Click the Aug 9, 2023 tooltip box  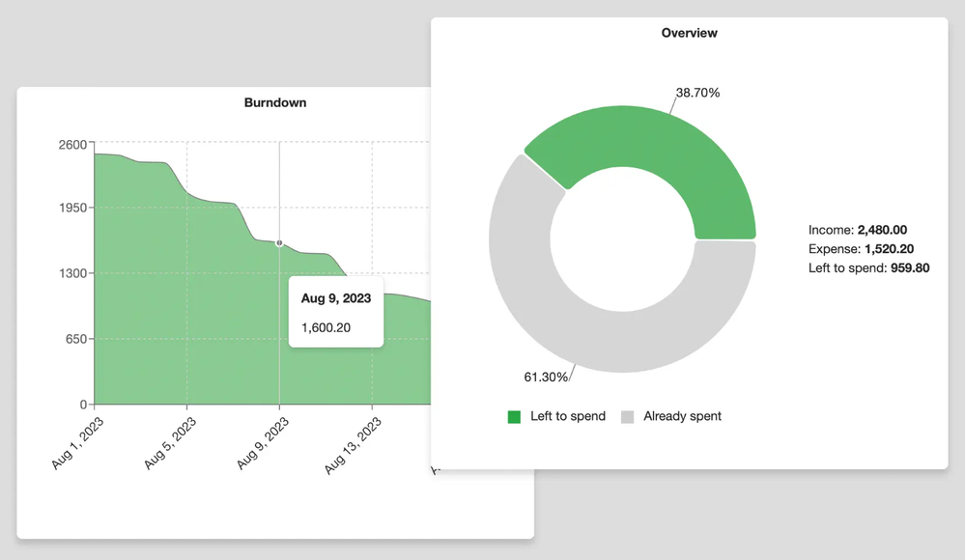(x=335, y=311)
